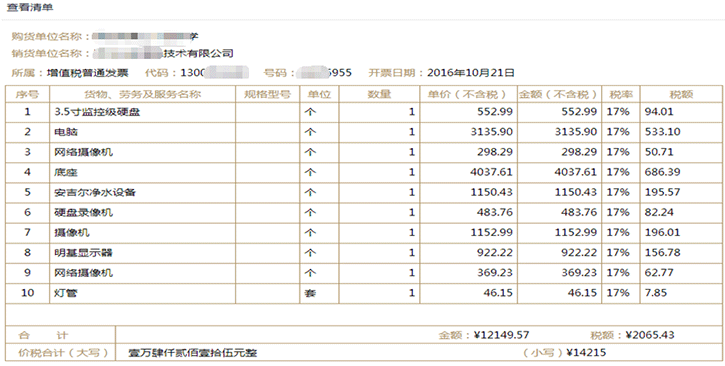
Task: Click the 税额 column header
Action: coord(682,94)
